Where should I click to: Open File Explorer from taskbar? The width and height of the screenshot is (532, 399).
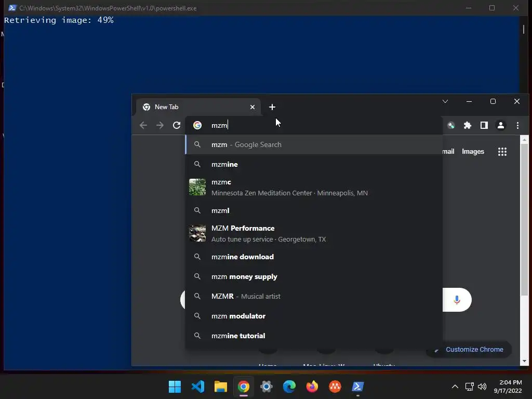point(220,387)
